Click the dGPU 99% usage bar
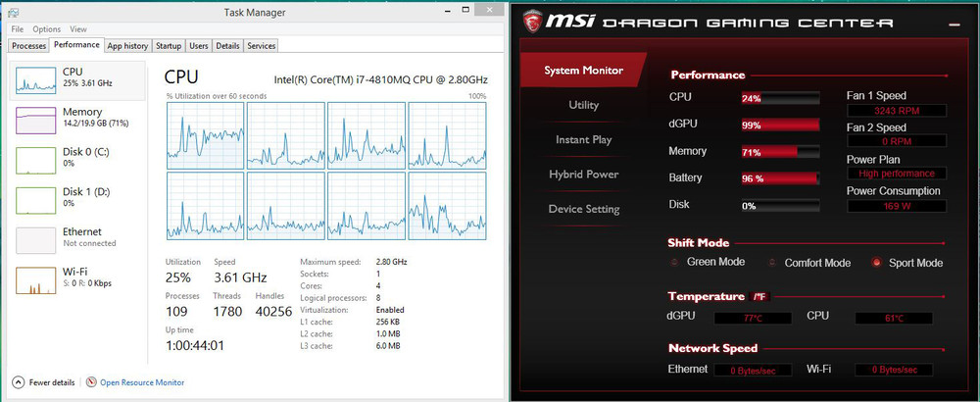This screenshot has height=402, width=980. coord(780,126)
